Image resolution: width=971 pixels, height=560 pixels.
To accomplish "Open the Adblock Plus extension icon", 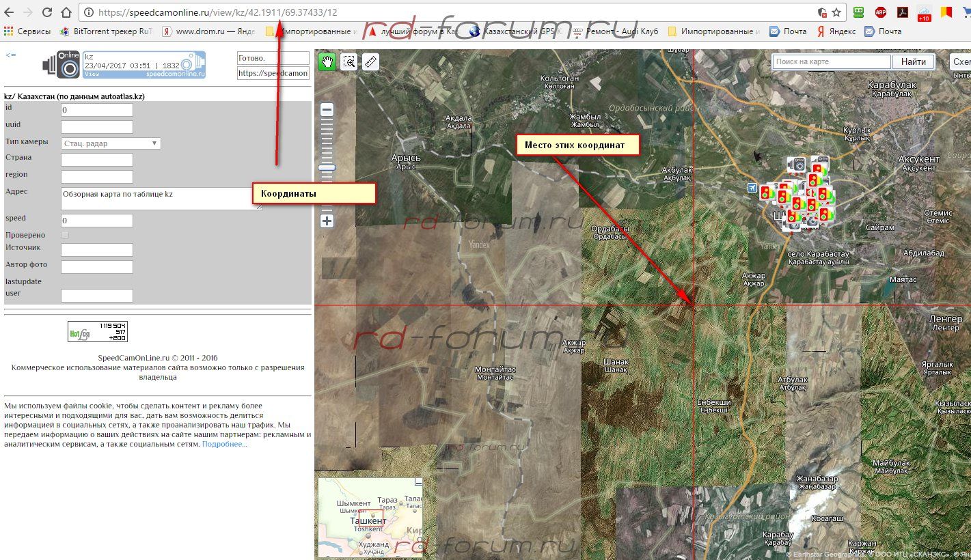I will coord(881,12).
